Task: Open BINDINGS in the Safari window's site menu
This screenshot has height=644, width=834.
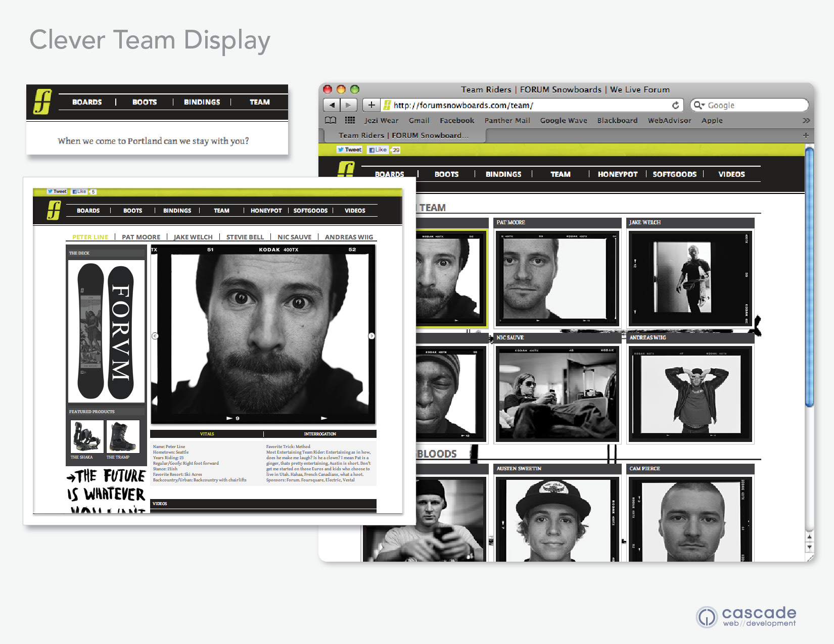Action: pos(503,174)
